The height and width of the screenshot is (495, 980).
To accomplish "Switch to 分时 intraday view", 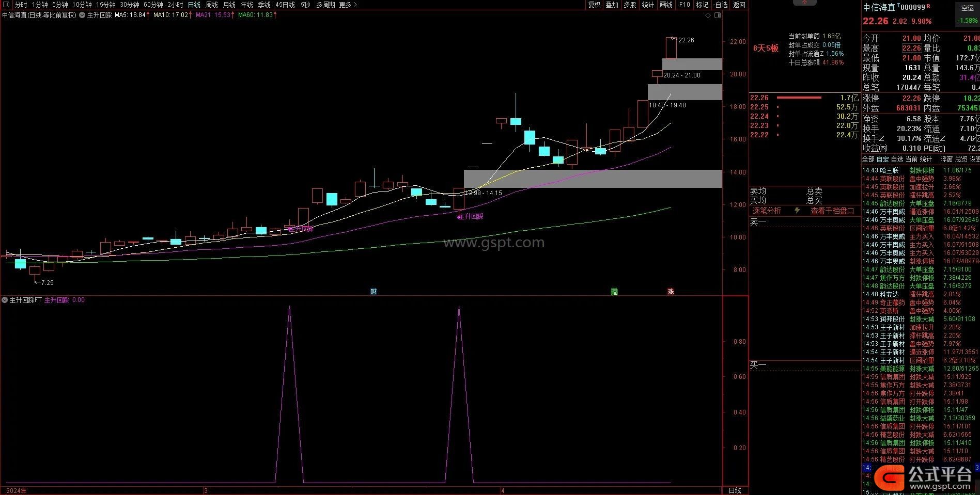I will tap(21, 5).
